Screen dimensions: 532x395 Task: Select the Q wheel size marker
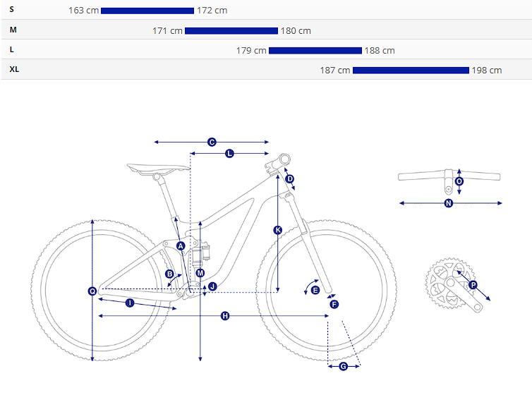tap(92, 291)
